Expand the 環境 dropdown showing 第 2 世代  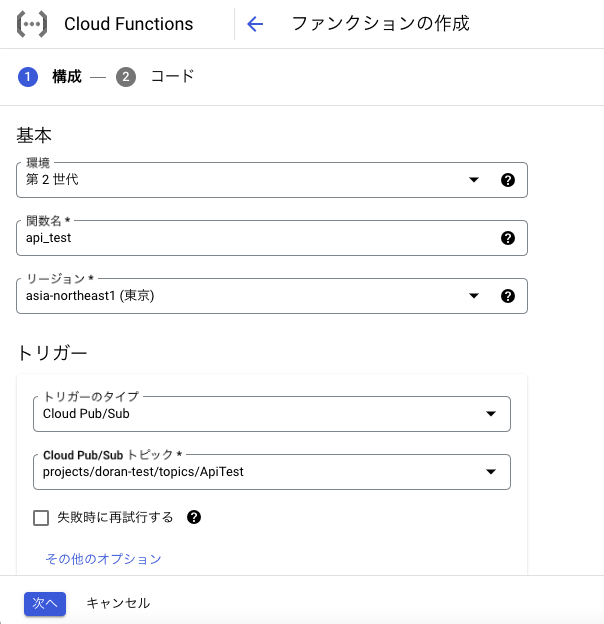coord(272,180)
